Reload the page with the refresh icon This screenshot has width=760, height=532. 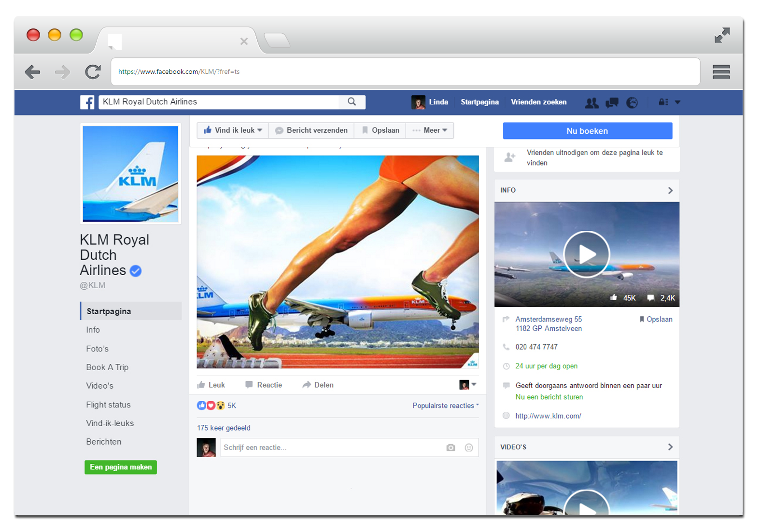[93, 72]
